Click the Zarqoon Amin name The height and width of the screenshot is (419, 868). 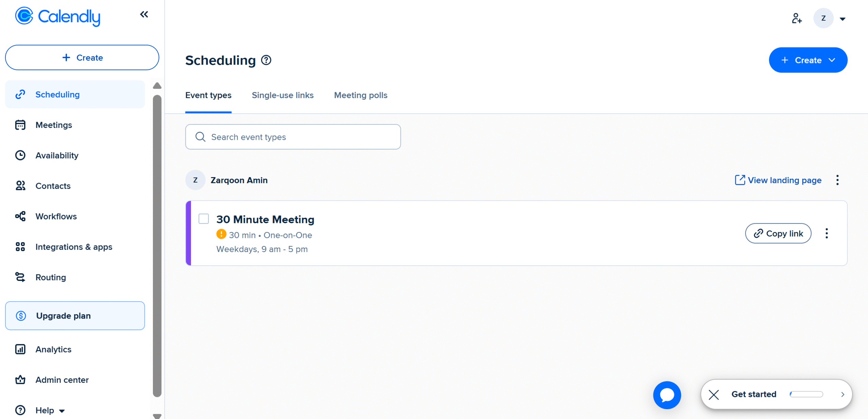pyautogui.click(x=239, y=180)
